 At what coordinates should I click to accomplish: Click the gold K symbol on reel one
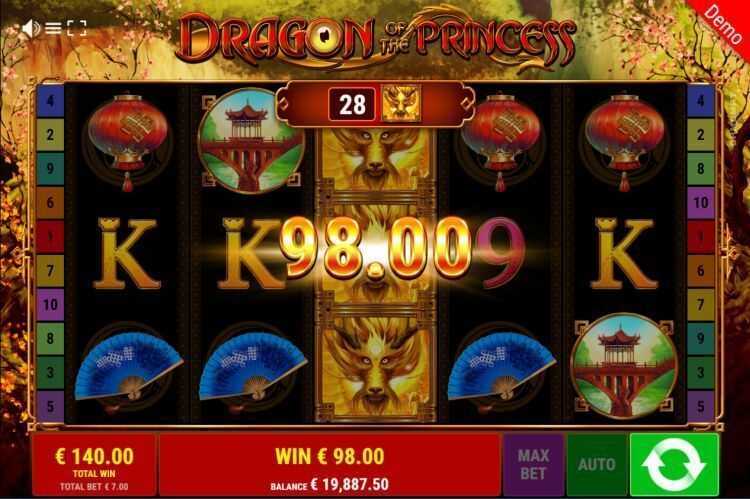point(127,254)
